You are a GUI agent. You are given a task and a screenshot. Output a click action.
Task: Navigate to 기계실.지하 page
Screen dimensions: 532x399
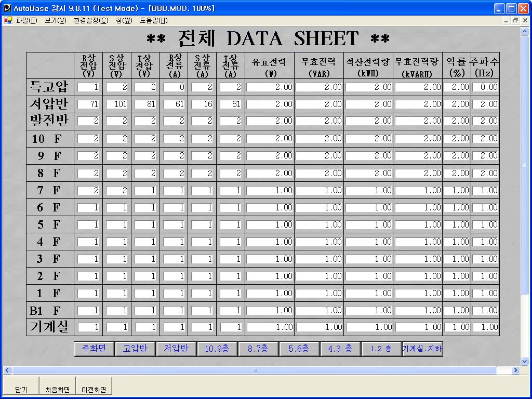click(422, 349)
